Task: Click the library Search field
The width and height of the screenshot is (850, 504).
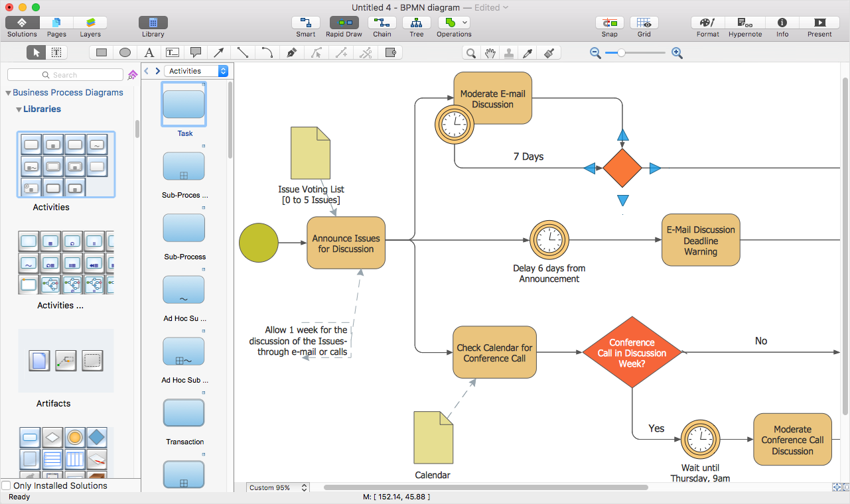Action: (65, 75)
